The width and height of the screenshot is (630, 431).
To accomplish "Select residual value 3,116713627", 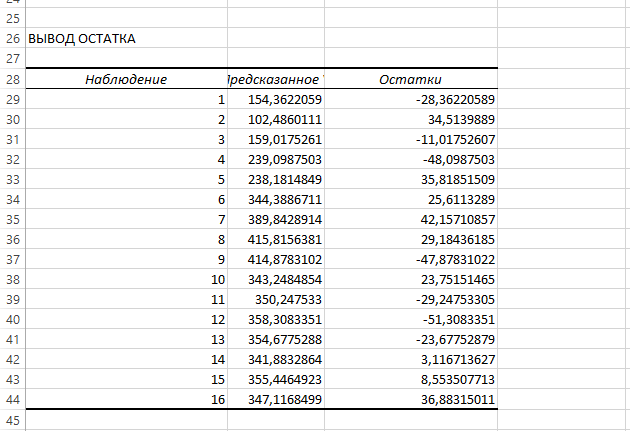I will click(x=411, y=359).
